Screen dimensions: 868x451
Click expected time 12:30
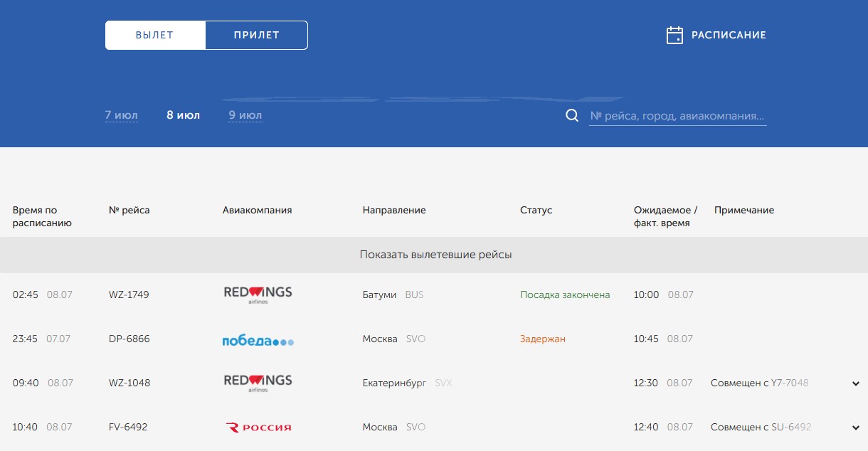pyautogui.click(x=647, y=383)
